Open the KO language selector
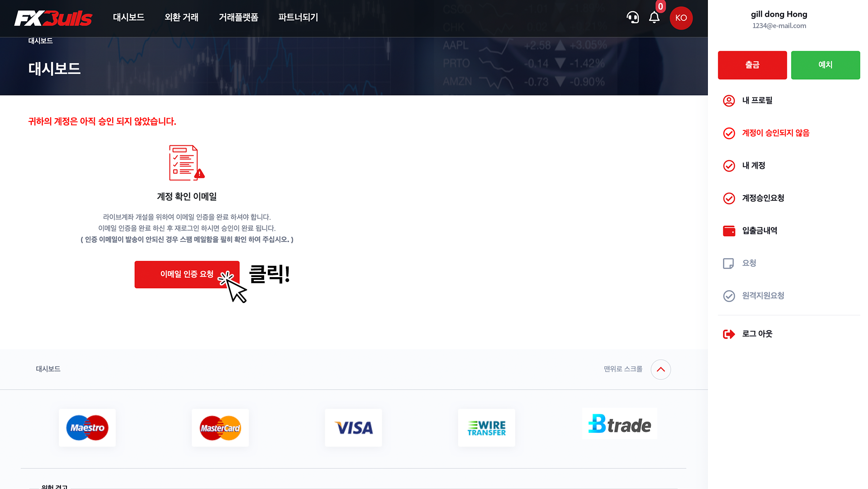 coord(681,18)
